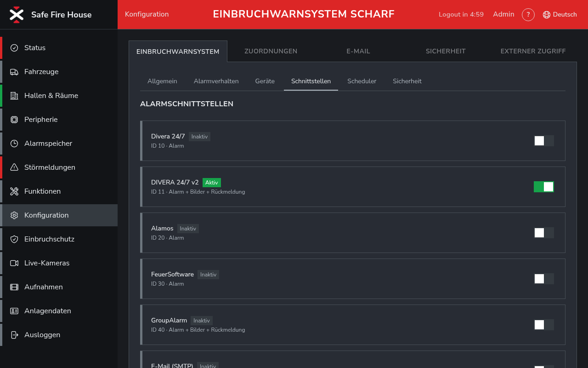
Task: Switch to the Alarmverhalten sub-tab
Action: 216,81
